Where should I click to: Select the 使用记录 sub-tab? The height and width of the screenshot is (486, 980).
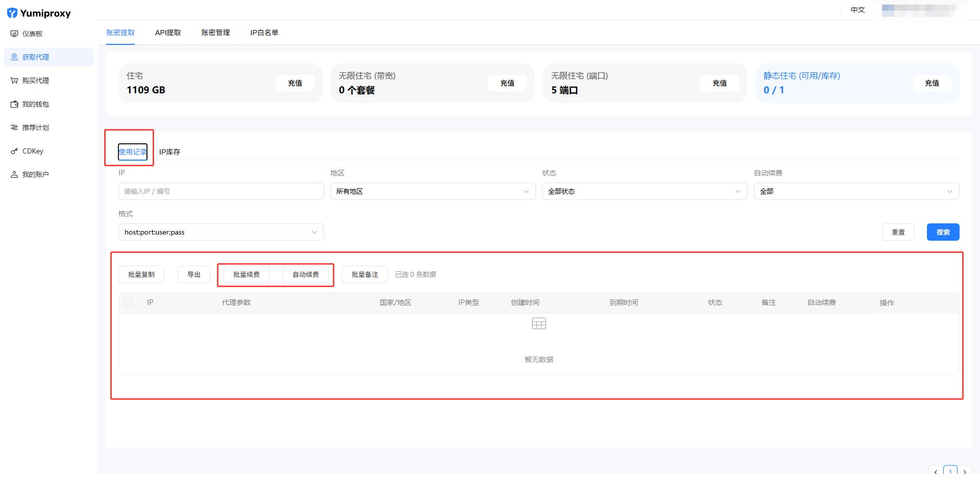(133, 152)
